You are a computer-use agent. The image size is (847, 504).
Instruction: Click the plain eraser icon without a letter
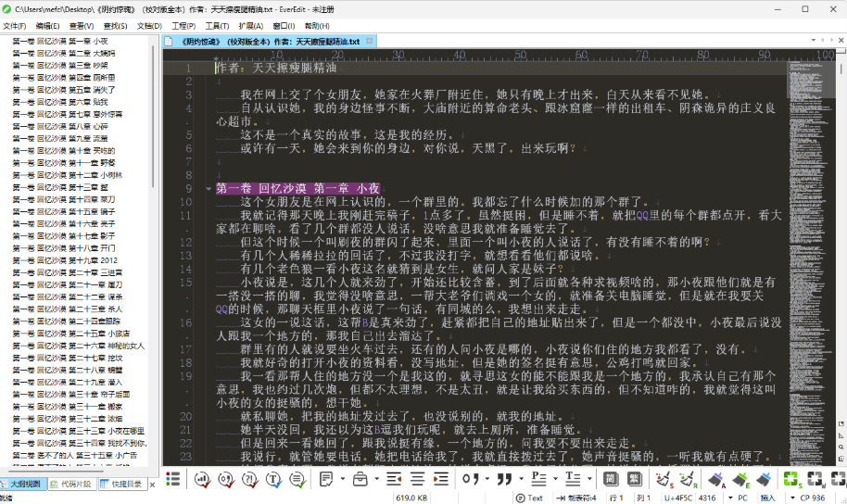click(764, 479)
